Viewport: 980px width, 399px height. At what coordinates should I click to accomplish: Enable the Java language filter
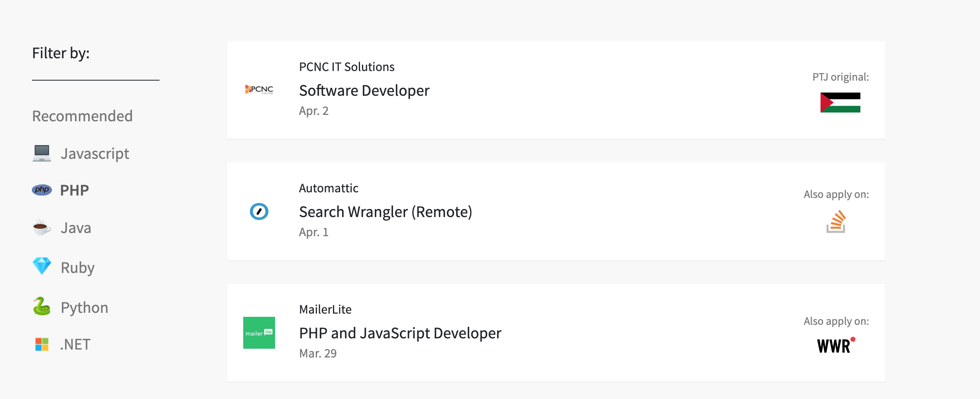point(76,227)
